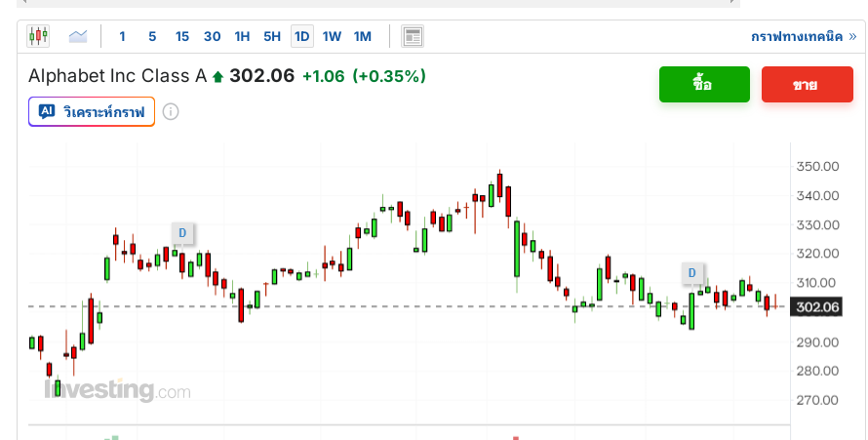The image size is (868, 440).
Task: Select the 30 minute interval
Action: click(212, 36)
